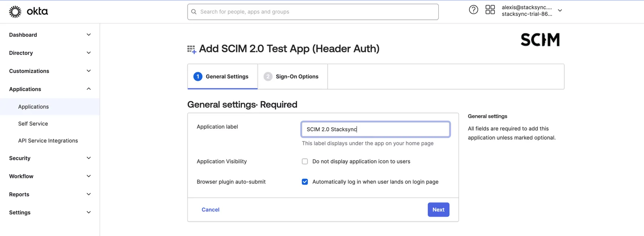Click the Directory sidebar label
Image resolution: width=644 pixels, height=236 pixels.
coord(21,53)
